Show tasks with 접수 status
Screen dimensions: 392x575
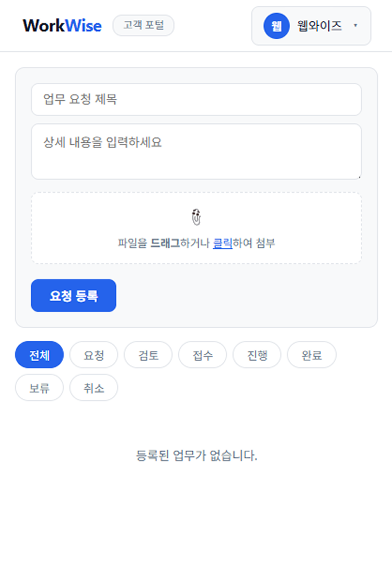click(202, 354)
